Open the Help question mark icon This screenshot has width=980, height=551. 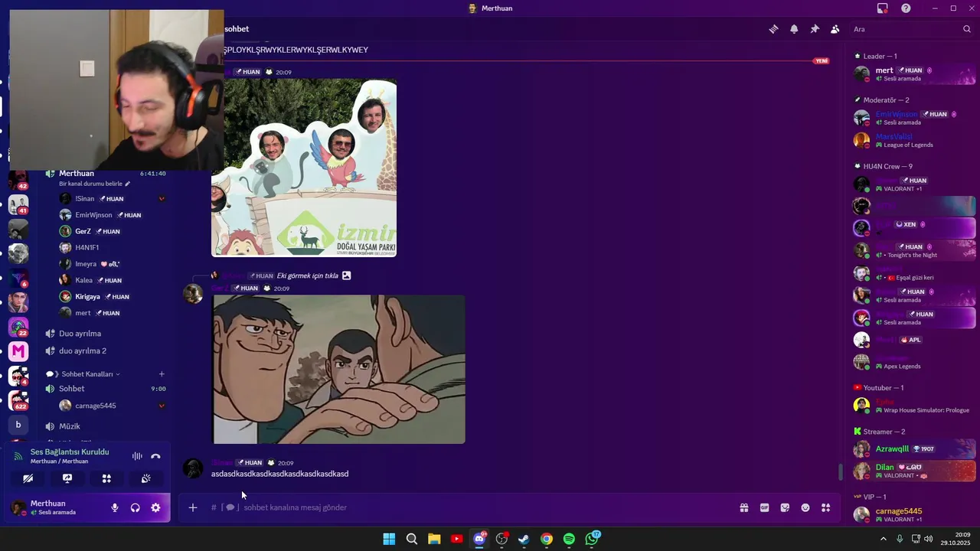pos(906,8)
